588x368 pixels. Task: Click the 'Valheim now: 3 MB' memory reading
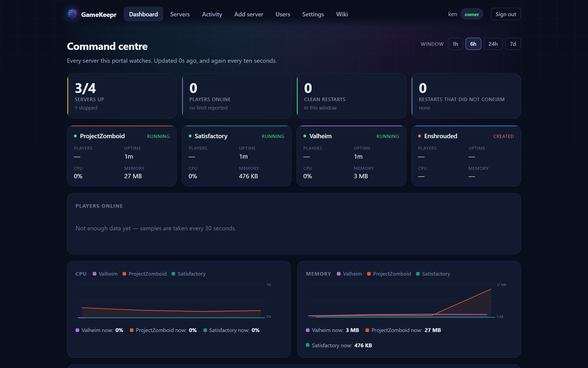pyautogui.click(x=332, y=330)
